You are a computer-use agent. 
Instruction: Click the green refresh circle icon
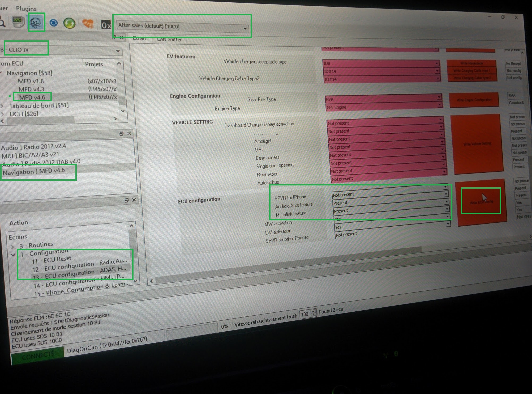coord(70,23)
